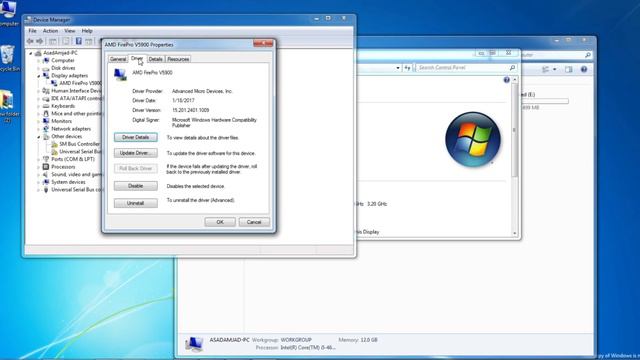Click the Mice and other pointing devices icon
The height and width of the screenshot is (360, 640).
[46, 113]
